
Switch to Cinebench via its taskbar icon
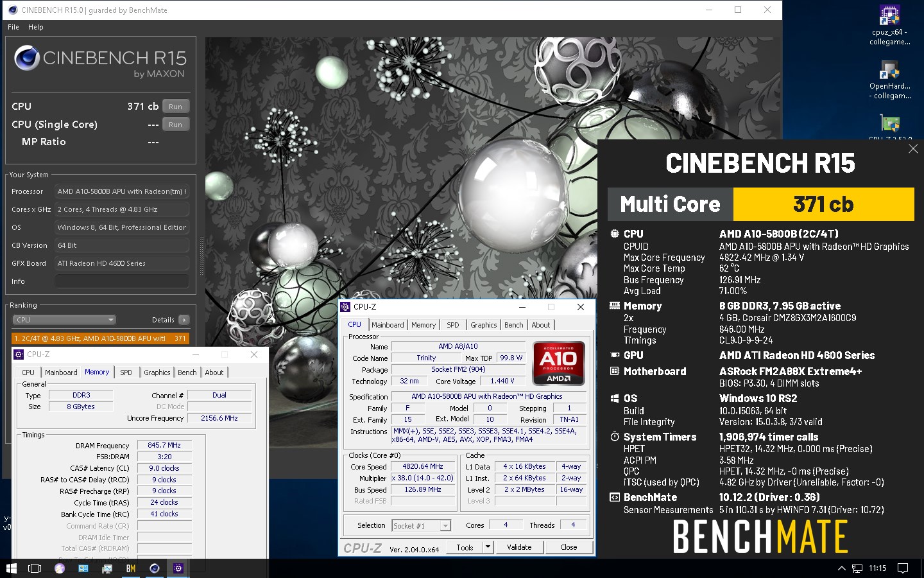tap(155, 568)
